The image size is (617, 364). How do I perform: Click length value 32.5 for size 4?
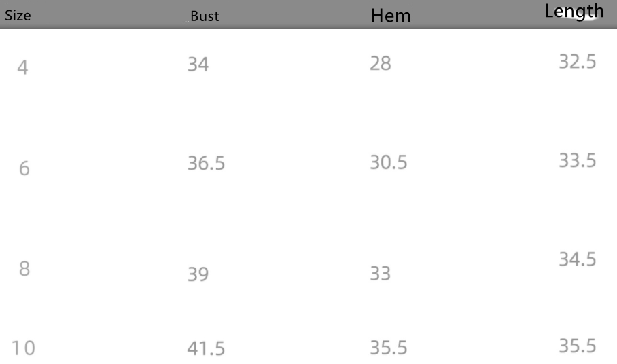[x=578, y=62]
